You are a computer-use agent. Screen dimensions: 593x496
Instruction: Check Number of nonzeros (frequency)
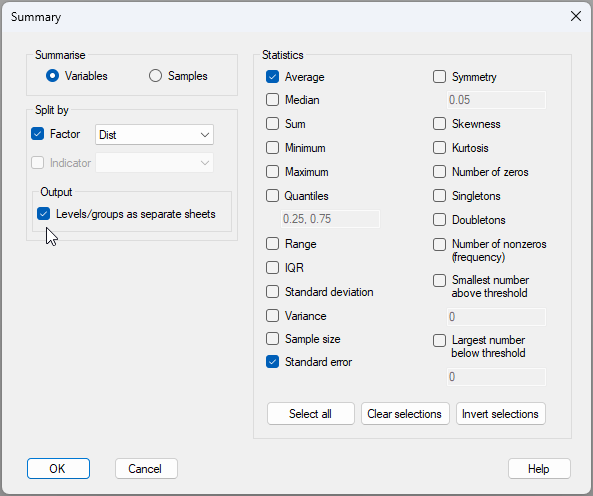coord(439,244)
